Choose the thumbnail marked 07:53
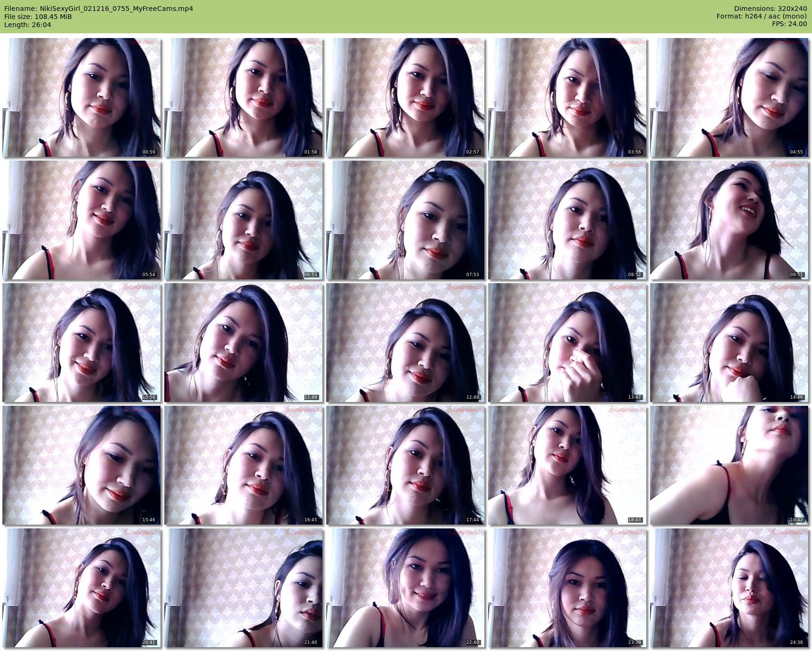 coord(406,220)
